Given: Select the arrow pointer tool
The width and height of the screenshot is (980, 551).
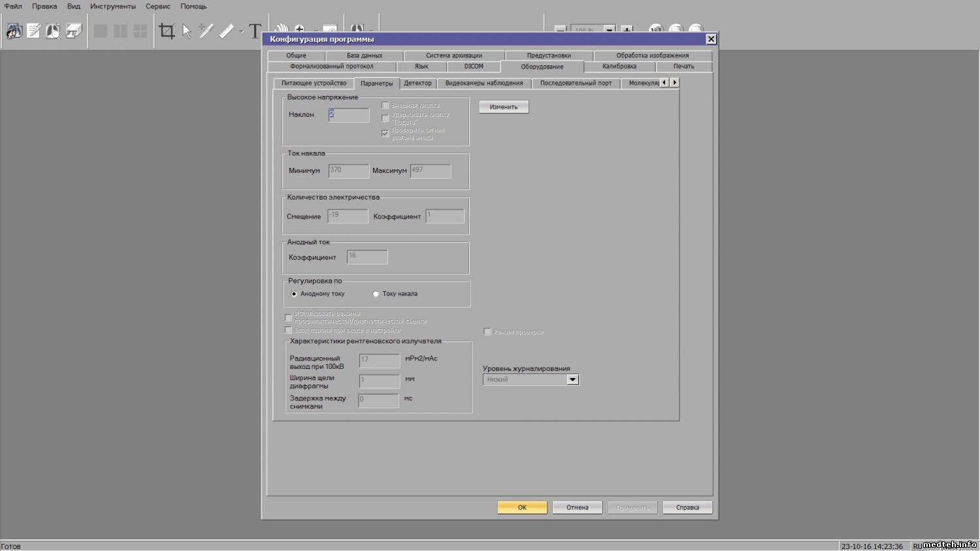Looking at the screenshot, I should (187, 31).
